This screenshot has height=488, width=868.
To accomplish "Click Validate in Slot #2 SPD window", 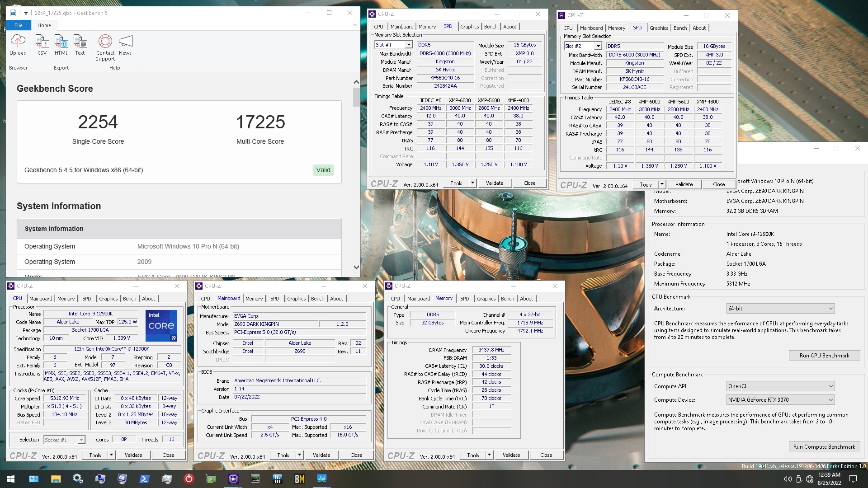I will (684, 184).
